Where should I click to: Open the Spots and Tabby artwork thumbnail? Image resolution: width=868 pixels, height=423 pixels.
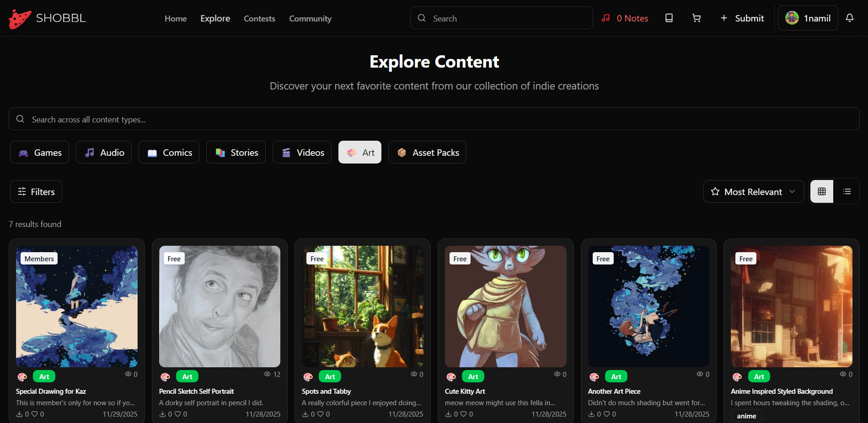tap(363, 307)
